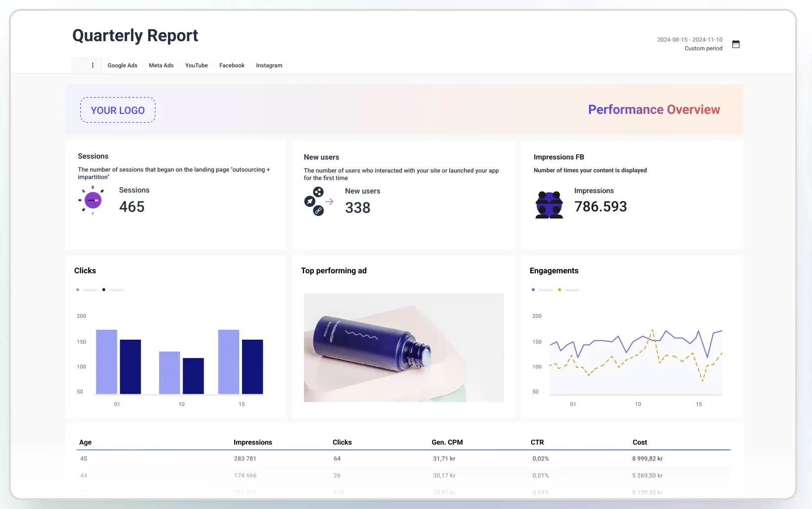This screenshot has width=812, height=509.
Task: Sort table by Cost column header
Action: (640, 442)
